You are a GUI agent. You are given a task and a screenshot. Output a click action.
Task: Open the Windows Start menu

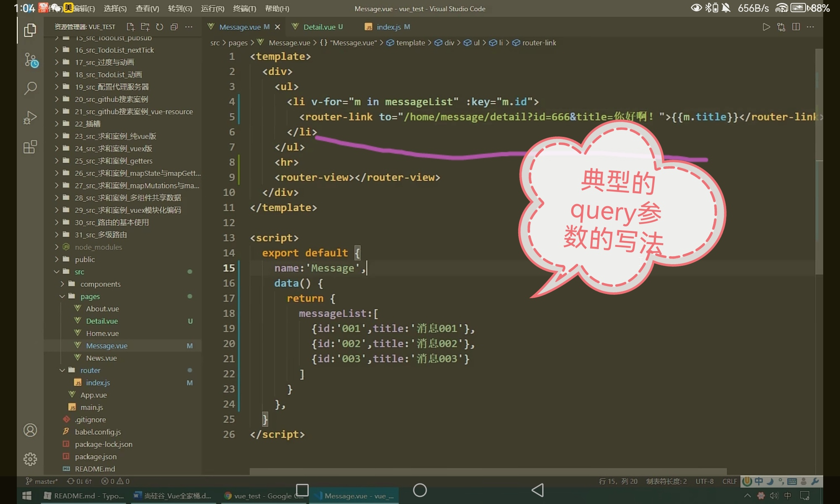click(x=27, y=496)
